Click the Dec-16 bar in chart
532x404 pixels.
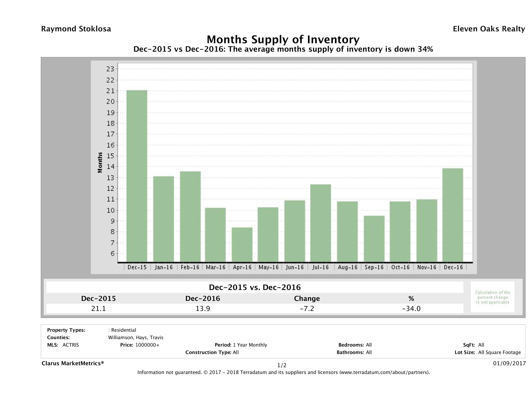[x=453, y=215]
